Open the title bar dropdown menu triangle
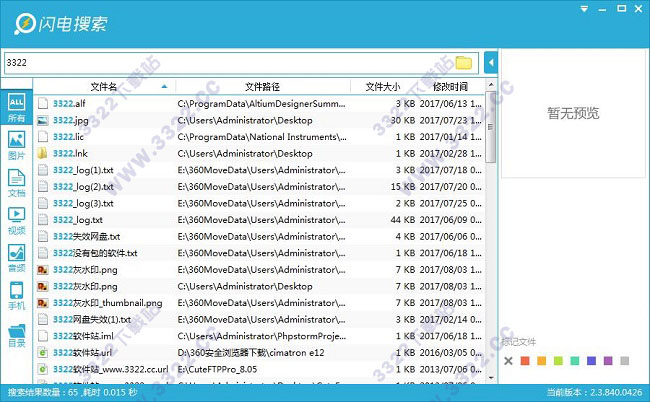Image resolution: width=650 pixels, height=402 pixels. tap(584, 9)
